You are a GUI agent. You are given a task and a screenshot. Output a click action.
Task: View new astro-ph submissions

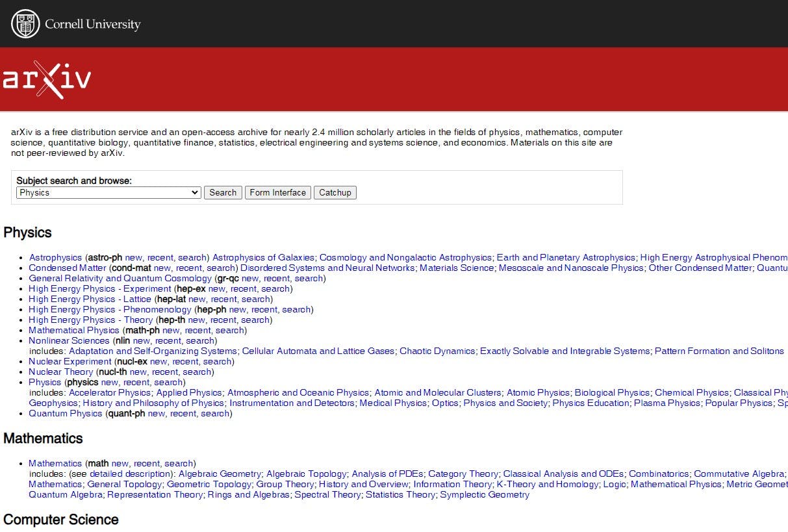tap(134, 258)
